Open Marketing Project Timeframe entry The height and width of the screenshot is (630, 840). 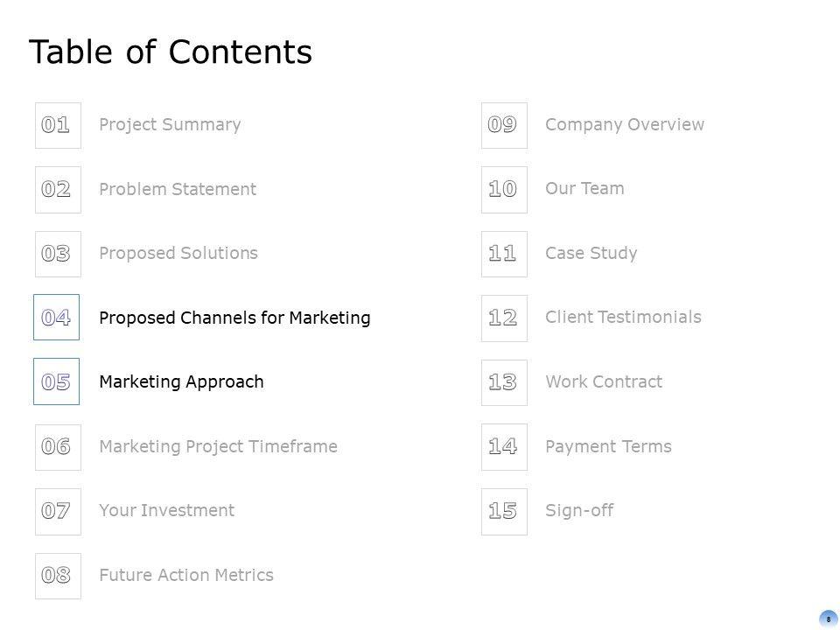point(218,446)
